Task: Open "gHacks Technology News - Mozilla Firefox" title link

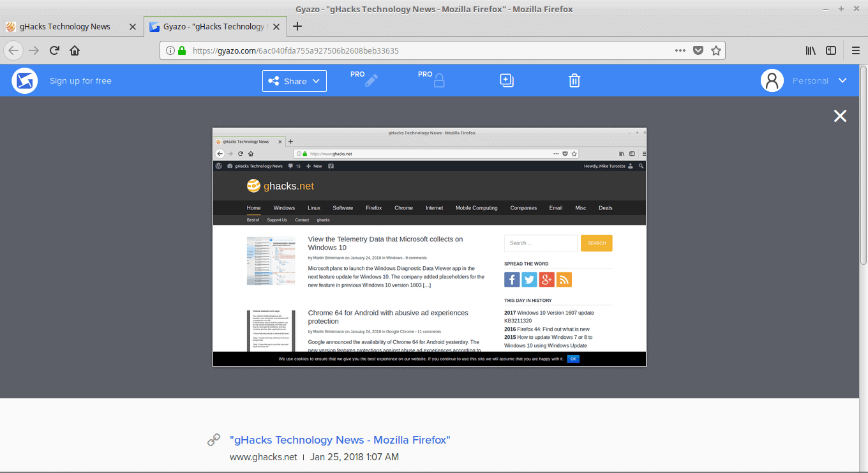Action: click(340, 440)
